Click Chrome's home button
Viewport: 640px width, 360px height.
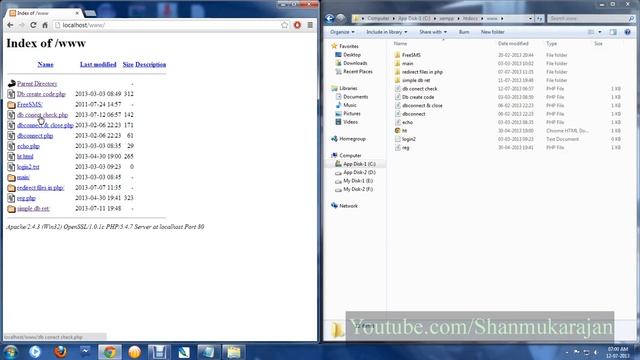[x=45, y=25]
